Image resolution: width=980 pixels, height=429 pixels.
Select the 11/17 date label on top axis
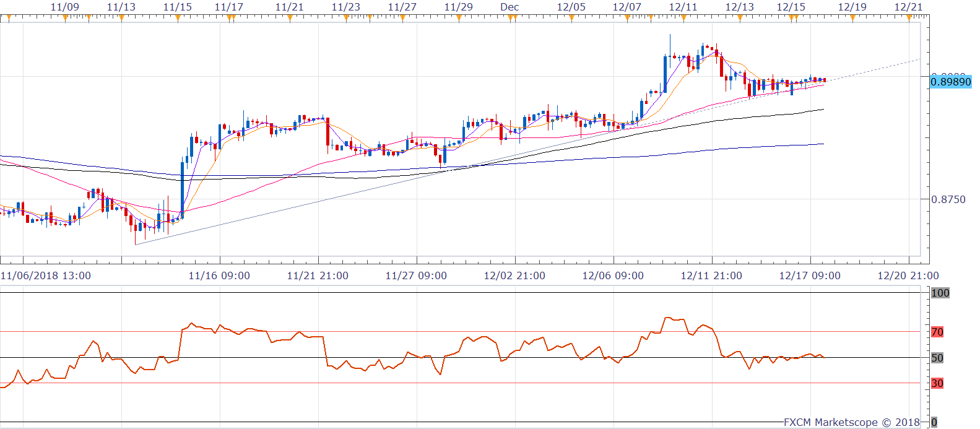tap(229, 7)
